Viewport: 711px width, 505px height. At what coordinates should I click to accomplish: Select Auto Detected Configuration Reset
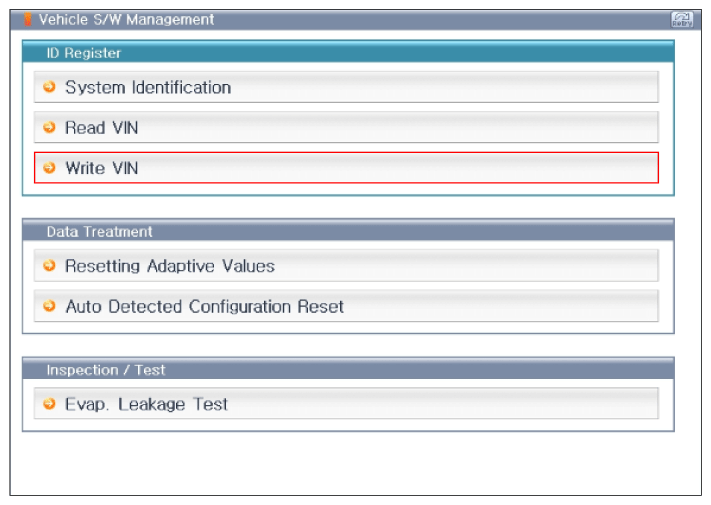346,306
